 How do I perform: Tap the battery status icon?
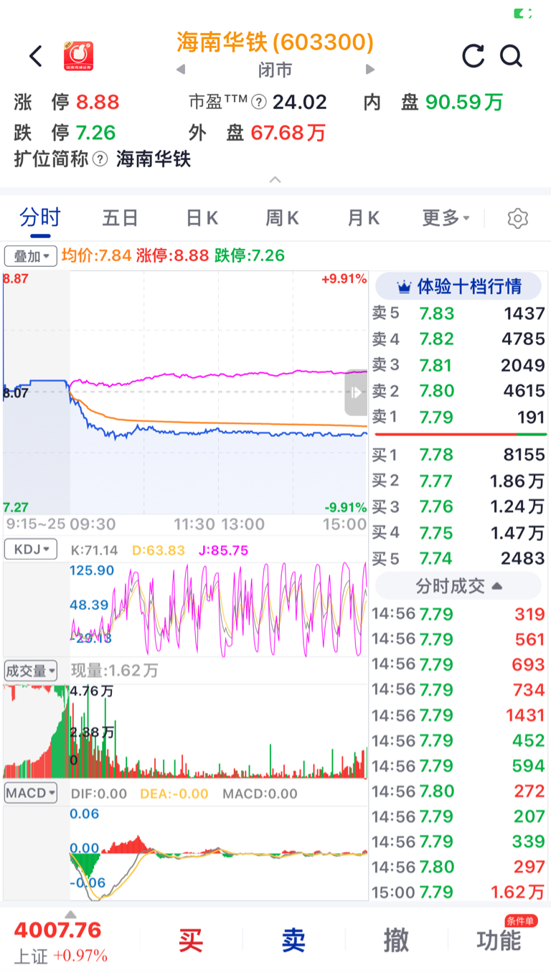tap(523, 13)
